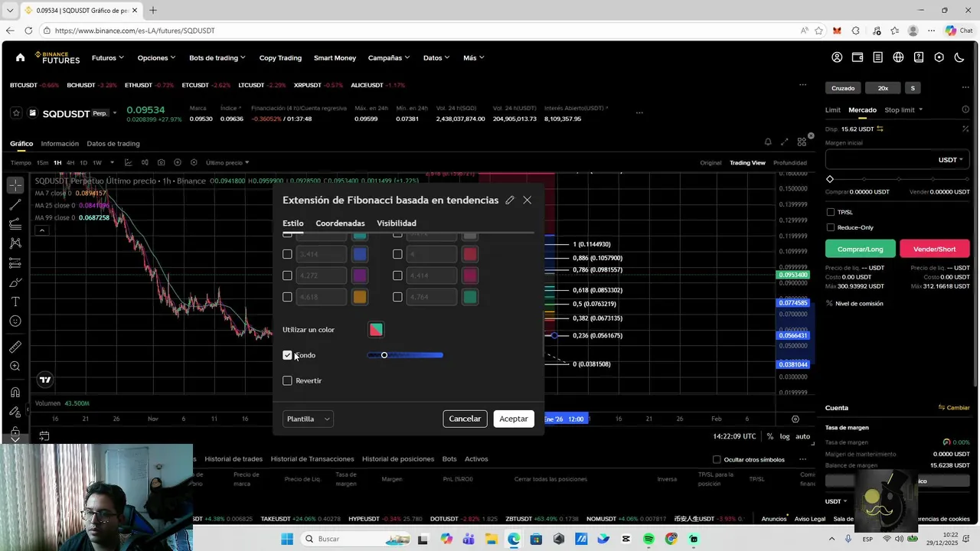Viewport: 980px width, 551px height.
Task: Enable the 4.618 level checkbox
Action: 287,297
